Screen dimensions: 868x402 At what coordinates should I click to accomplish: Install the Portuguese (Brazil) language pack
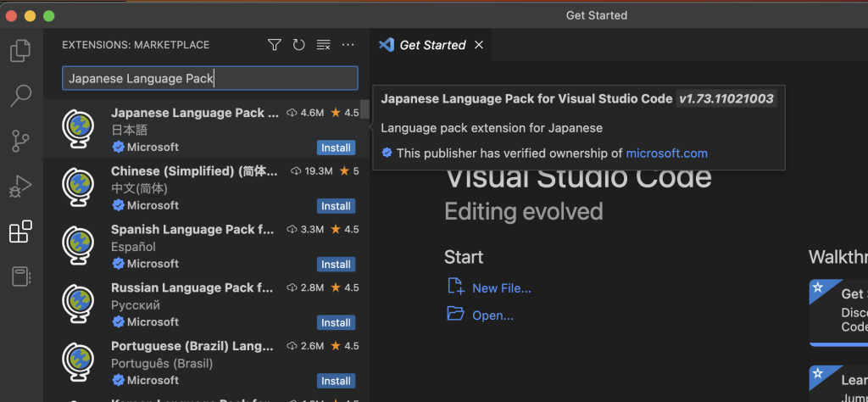point(336,381)
